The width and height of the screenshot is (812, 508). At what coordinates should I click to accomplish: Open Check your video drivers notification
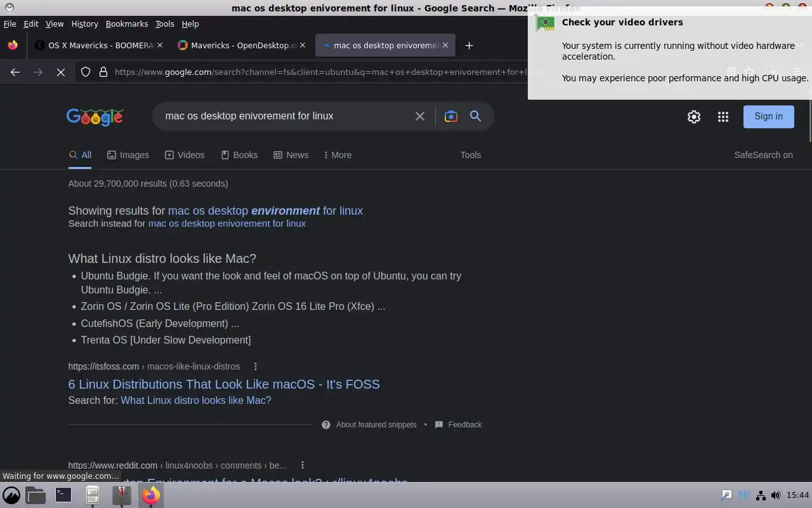[670, 53]
